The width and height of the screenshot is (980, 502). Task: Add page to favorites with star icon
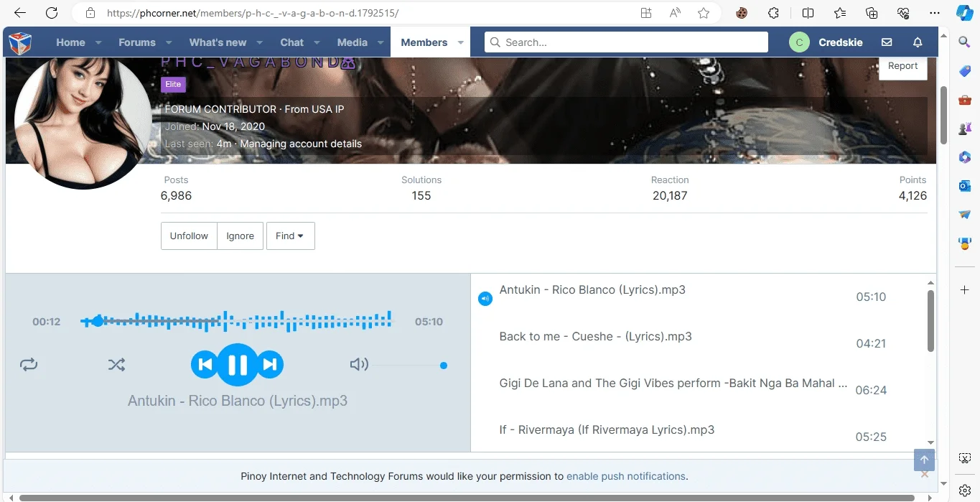click(704, 13)
